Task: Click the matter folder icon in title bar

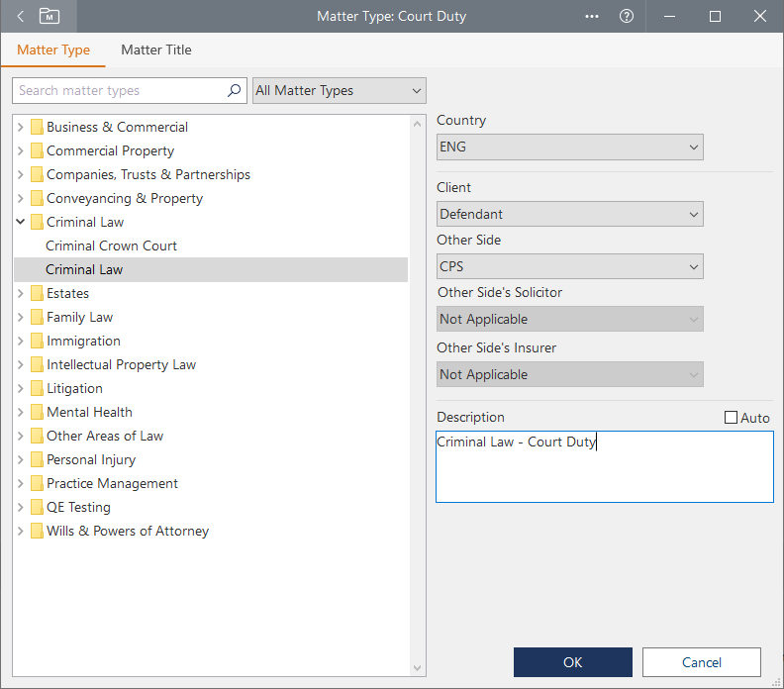Action: point(49,16)
